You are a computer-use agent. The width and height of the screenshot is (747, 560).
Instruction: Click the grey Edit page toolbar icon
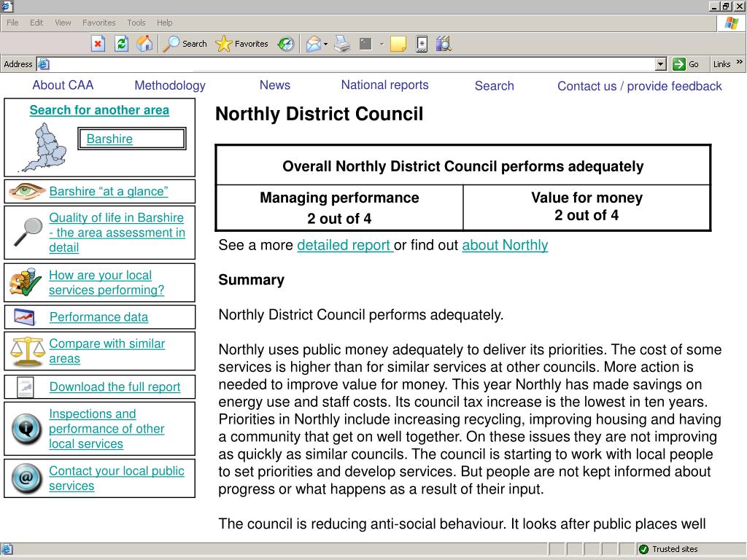click(365, 44)
